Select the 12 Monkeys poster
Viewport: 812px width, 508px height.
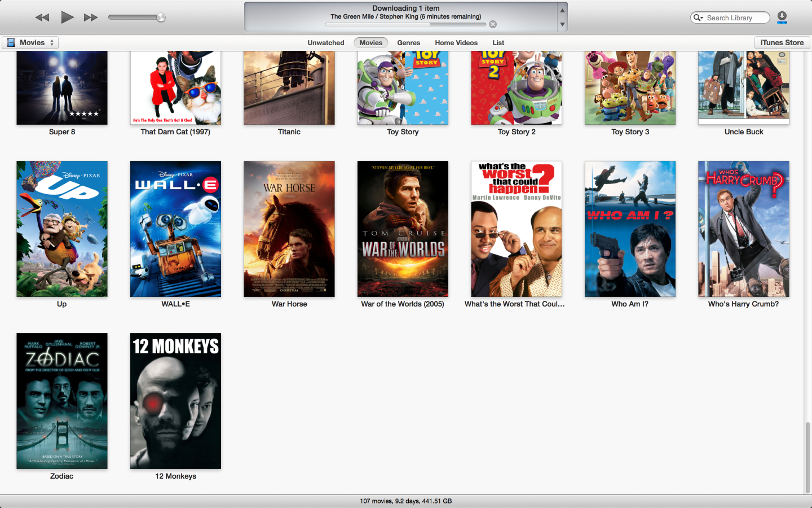pos(175,401)
